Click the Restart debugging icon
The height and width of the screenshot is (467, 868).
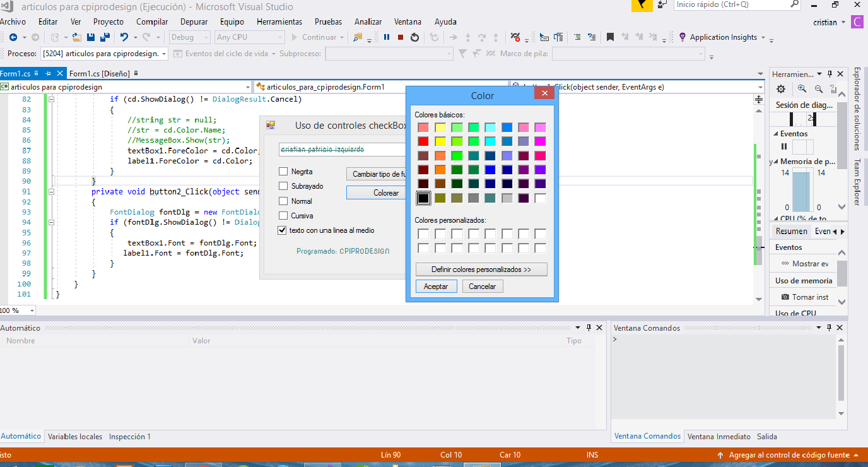tap(414, 37)
